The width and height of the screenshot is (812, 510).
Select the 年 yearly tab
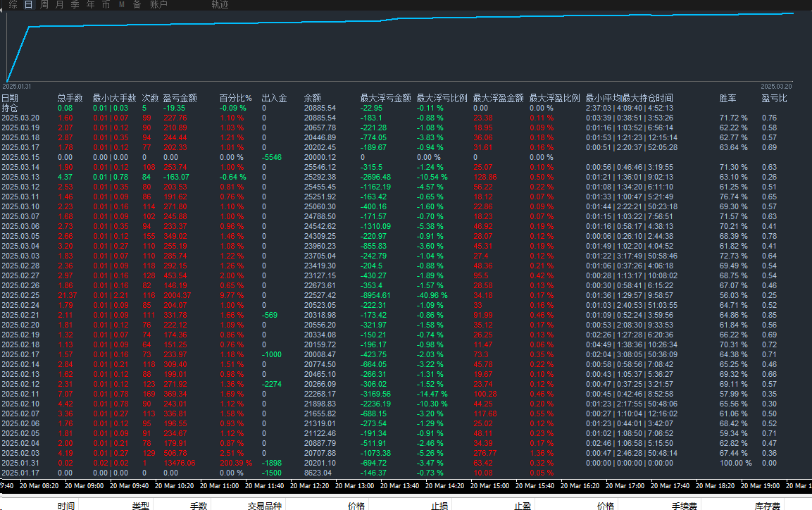(x=90, y=4)
